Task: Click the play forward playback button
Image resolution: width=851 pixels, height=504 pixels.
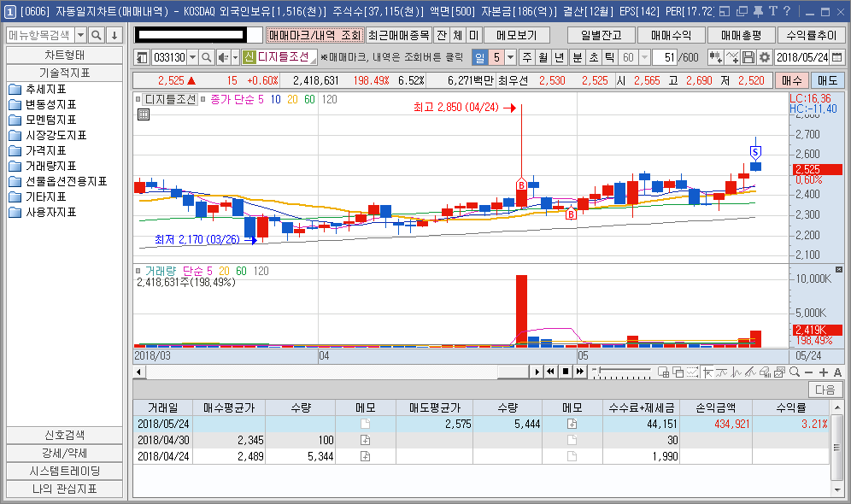Action: pyautogui.click(x=537, y=372)
